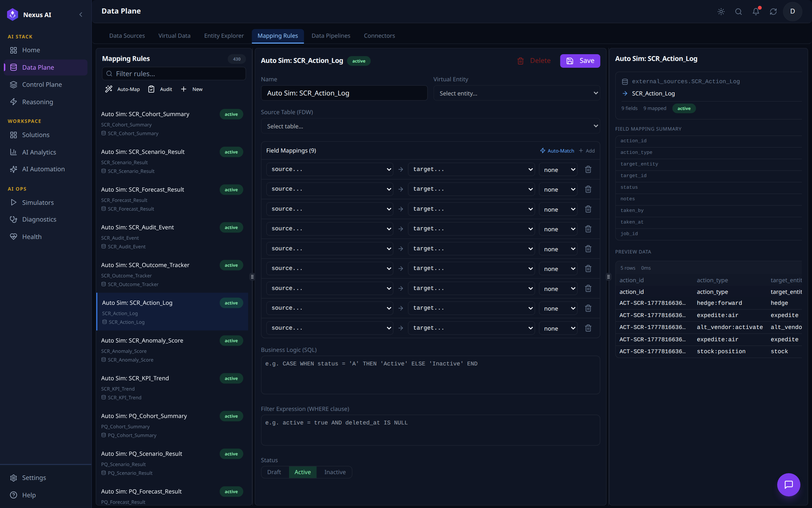Open the first row transform none dropdown
This screenshot has height=508, width=812.
click(558, 169)
